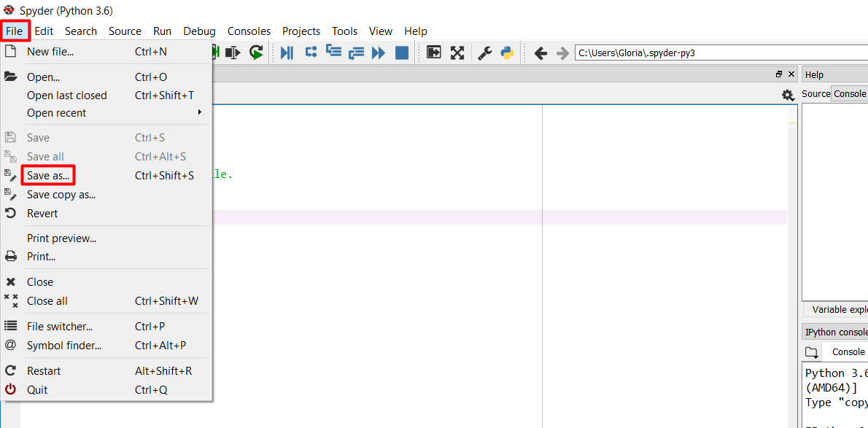868x428 pixels.
Task: Click the Debug file icon in toolbar
Action: pos(287,52)
